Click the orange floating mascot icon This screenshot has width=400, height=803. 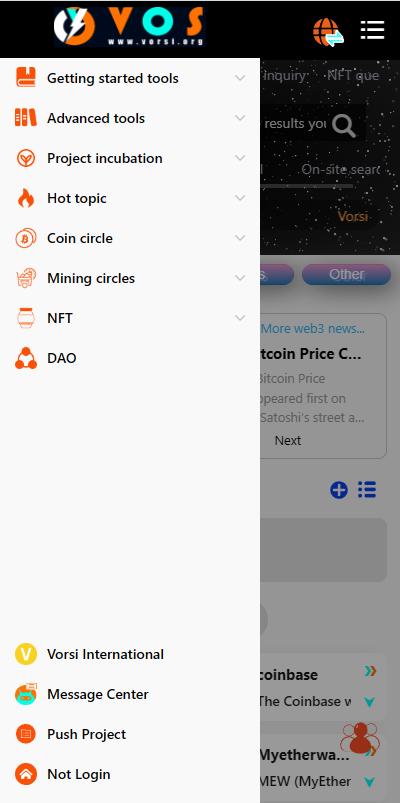point(360,738)
